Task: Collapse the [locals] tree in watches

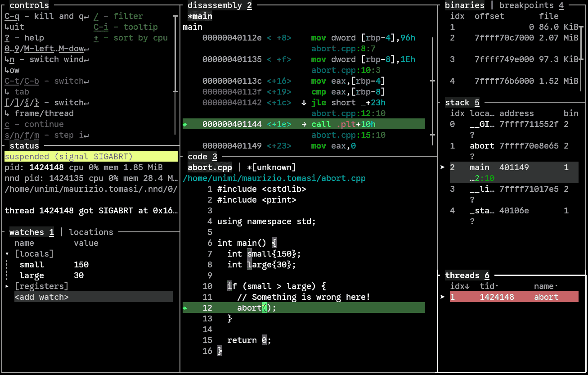Action: coord(7,254)
